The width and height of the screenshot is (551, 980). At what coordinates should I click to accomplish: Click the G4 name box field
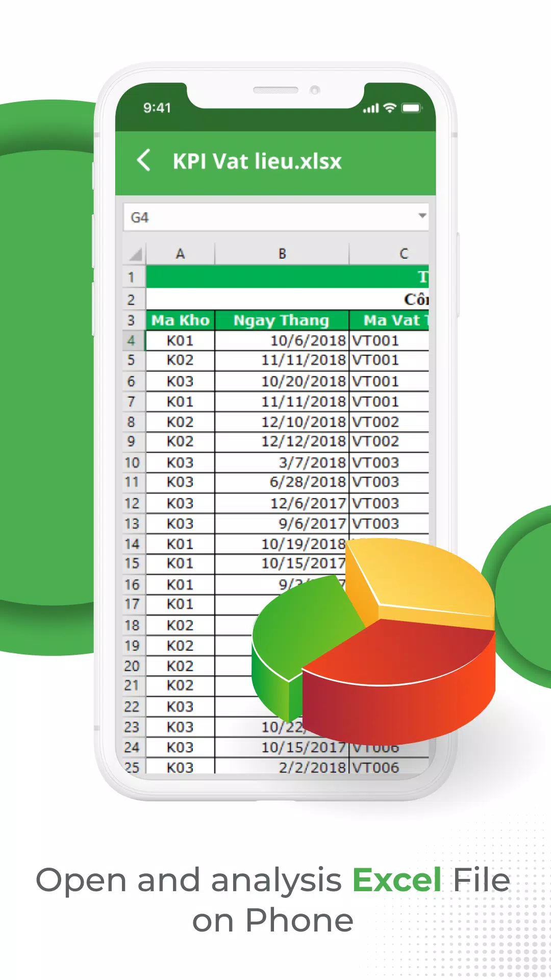(x=276, y=217)
